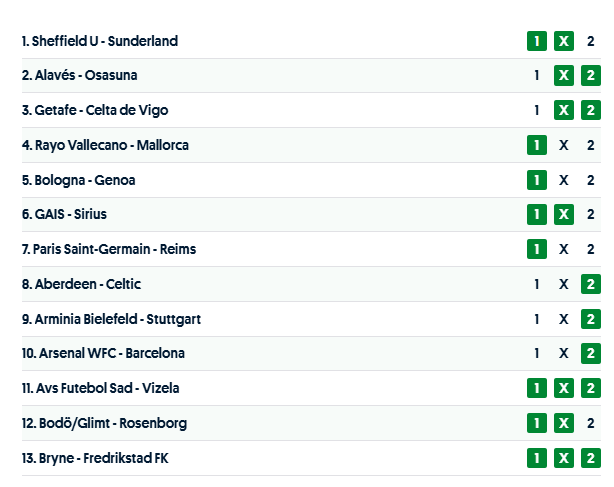
Task: Deselect outcome X for Avs Futebol Sad - Vizela
Action: [564, 388]
